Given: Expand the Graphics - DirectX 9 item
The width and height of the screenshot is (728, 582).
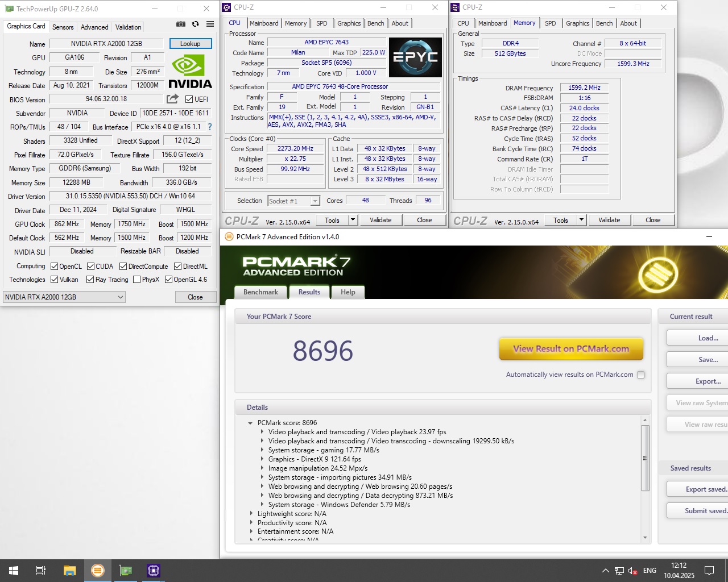Looking at the screenshot, I should tap(262, 459).
